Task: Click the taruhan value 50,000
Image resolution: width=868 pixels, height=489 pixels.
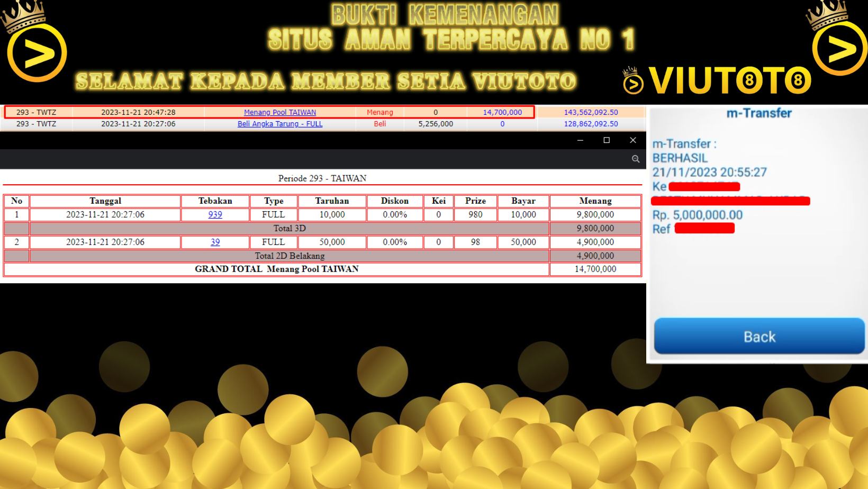Action: point(332,242)
